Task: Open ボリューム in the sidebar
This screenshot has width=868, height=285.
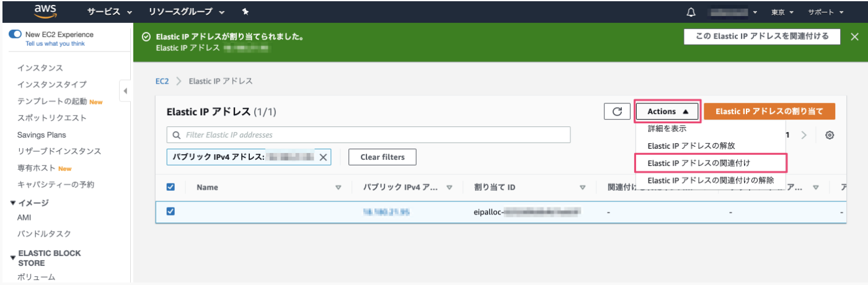Action: coord(36,277)
